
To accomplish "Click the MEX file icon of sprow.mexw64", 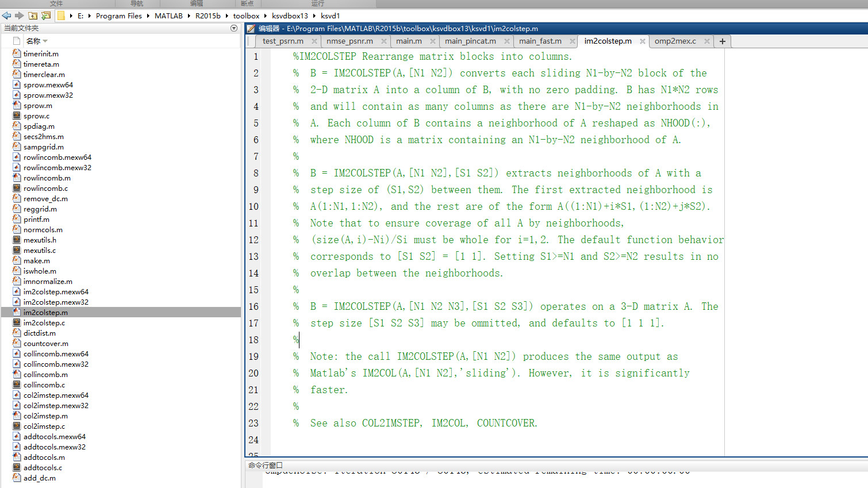I will 17,84.
